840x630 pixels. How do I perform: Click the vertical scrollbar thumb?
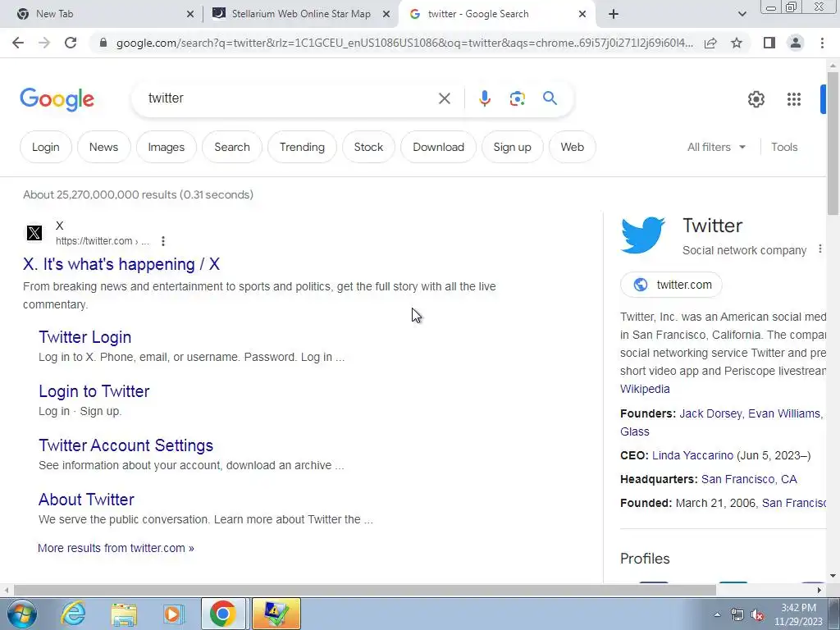[x=833, y=143]
